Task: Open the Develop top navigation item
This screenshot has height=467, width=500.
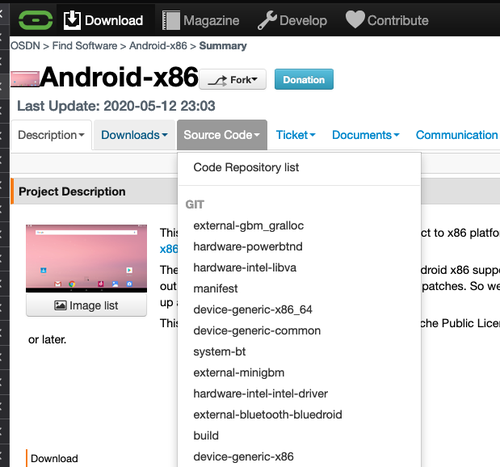Action: coord(292,20)
